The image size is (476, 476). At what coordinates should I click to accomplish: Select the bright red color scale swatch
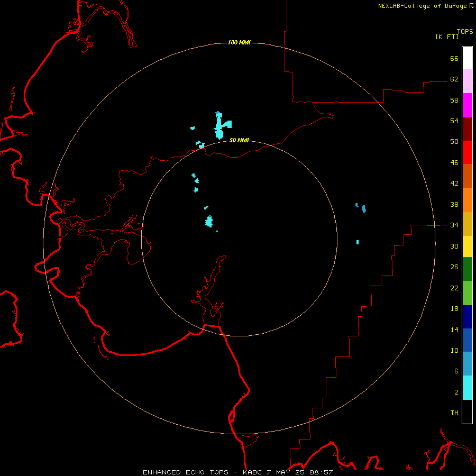pyautogui.click(x=467, y=152)
